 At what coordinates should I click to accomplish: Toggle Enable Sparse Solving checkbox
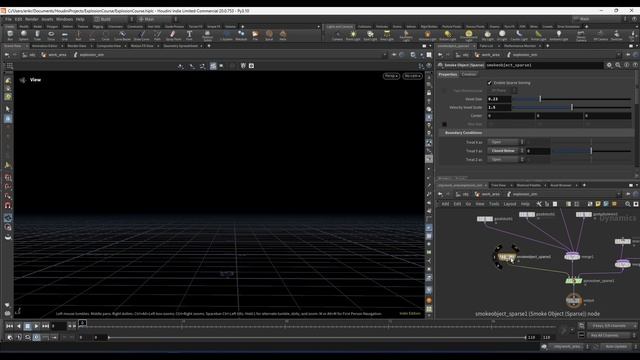pyautogui.click(x=489, y=83)
